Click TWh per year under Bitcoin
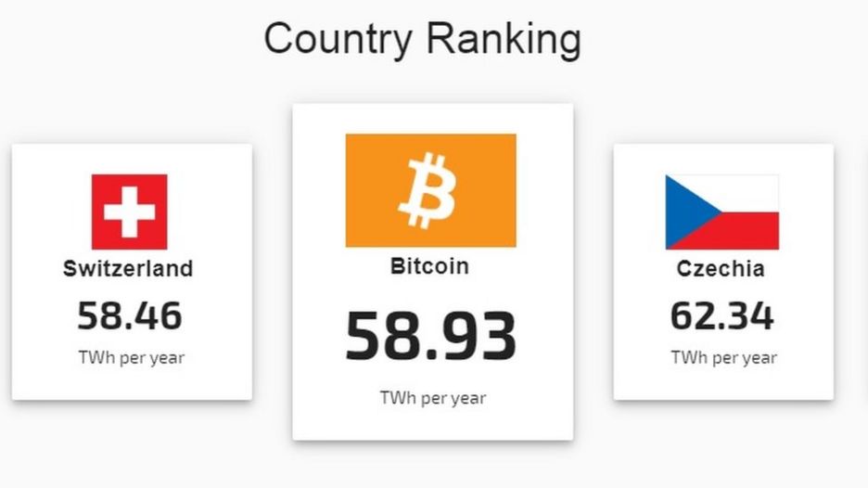This screenshot has width=868, height=488. coord(433,398)
